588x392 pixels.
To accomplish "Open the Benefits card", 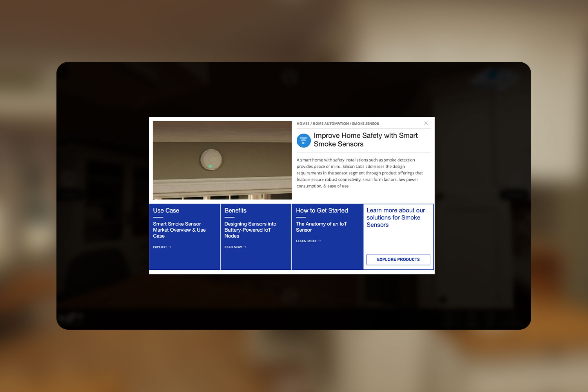I will point(256,235).
